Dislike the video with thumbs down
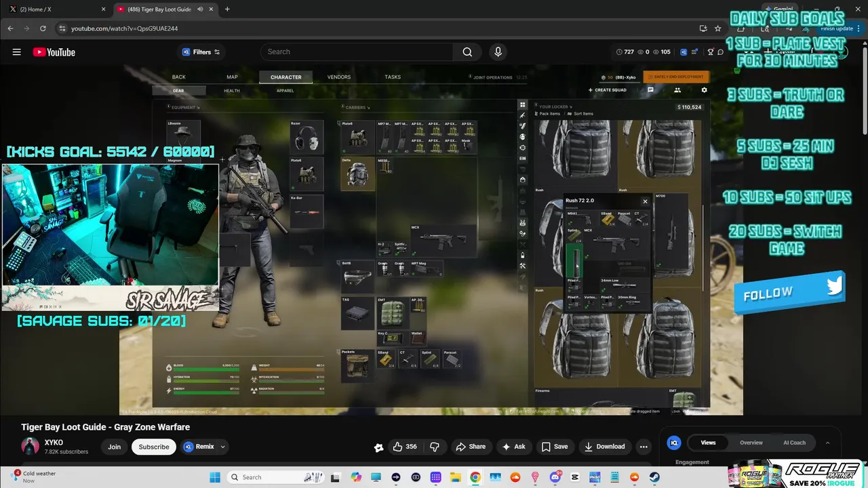This screenshot has height=488, width=868. (x=435, y=447)
